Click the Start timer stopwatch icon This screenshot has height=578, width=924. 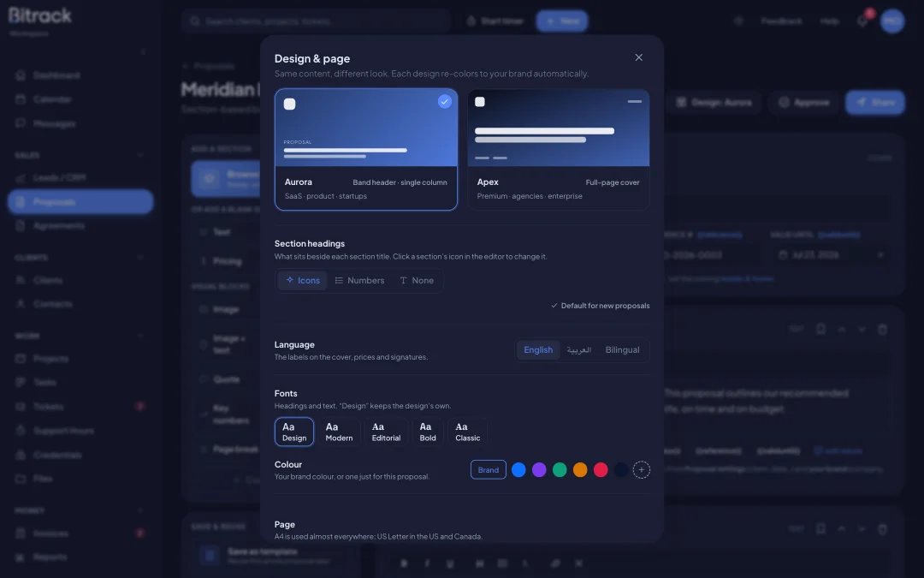click(471, 21)
